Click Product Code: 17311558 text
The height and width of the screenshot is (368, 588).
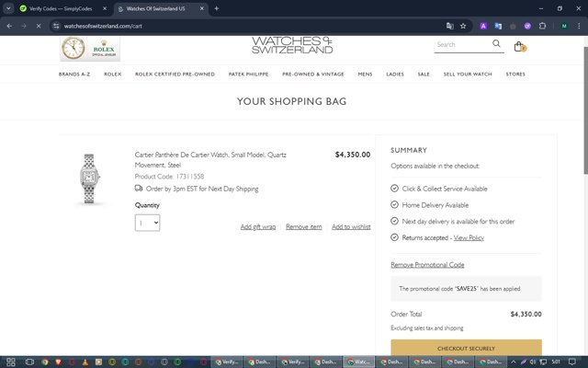click(x=169, y=176)
